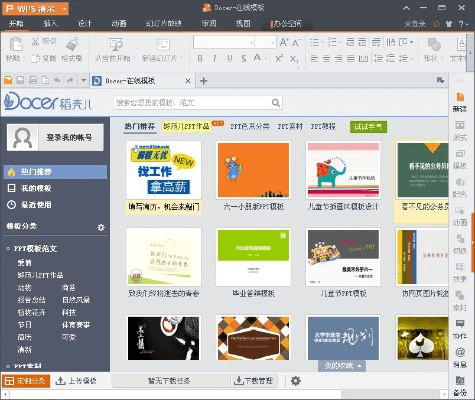
Task: Open 我的模板 in left sidebar
Action: pyautogui.click(x=36, y=188)
